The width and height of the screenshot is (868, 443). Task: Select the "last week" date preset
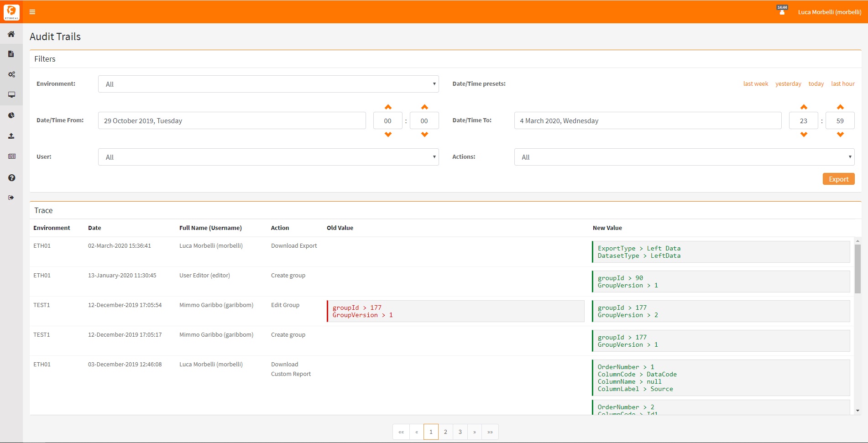click(x=755, y=83)
